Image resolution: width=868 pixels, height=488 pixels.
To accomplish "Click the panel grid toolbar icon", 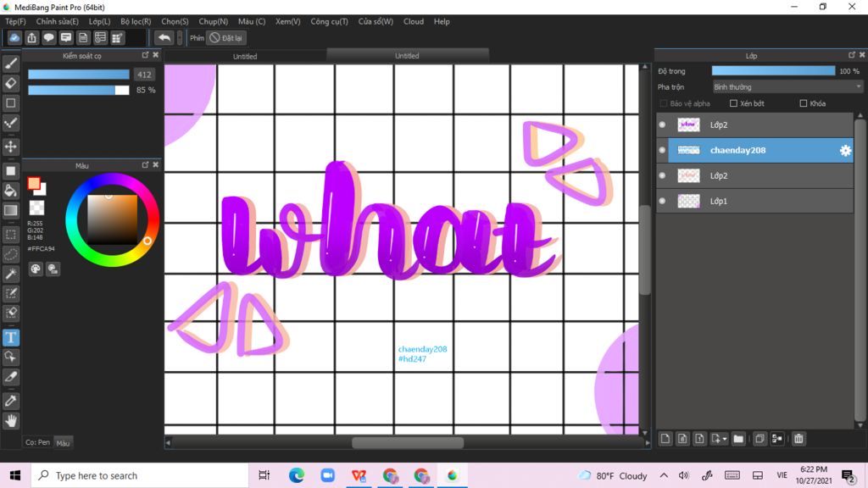I will [117, 37].
